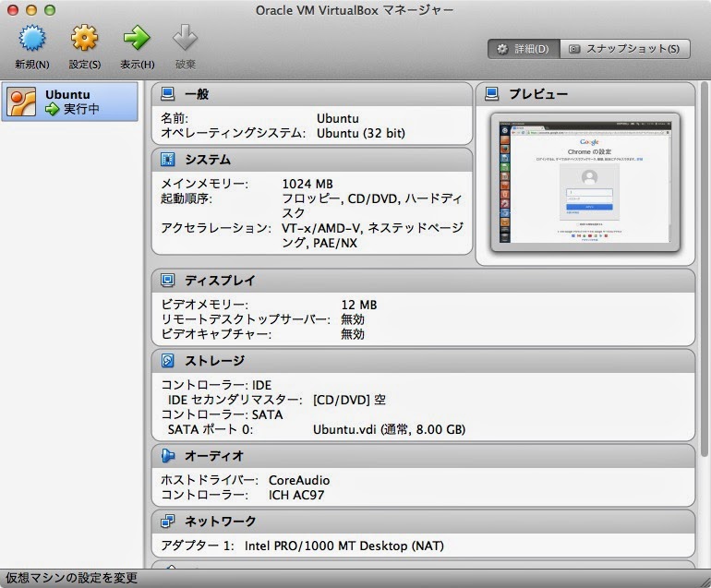Click the 12 MB video memory value
Image resolution: width=711 pixels, height=588 pixels.
click(359, 305)
